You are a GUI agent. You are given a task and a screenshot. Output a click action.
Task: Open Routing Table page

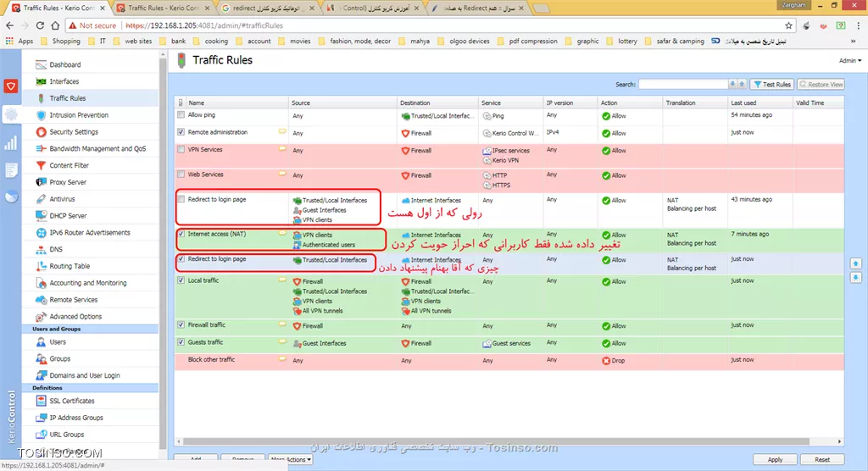pyautogui.click(x=70, y=266)
